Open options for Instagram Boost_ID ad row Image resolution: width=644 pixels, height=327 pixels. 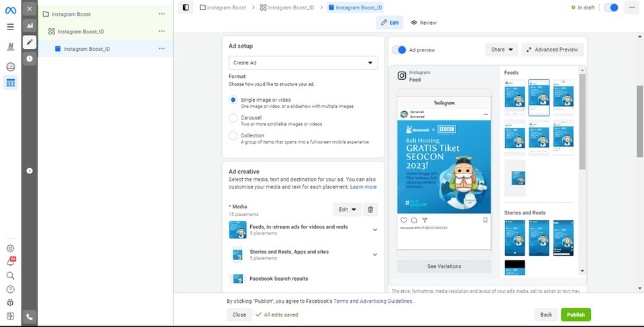tap(162, 49)
